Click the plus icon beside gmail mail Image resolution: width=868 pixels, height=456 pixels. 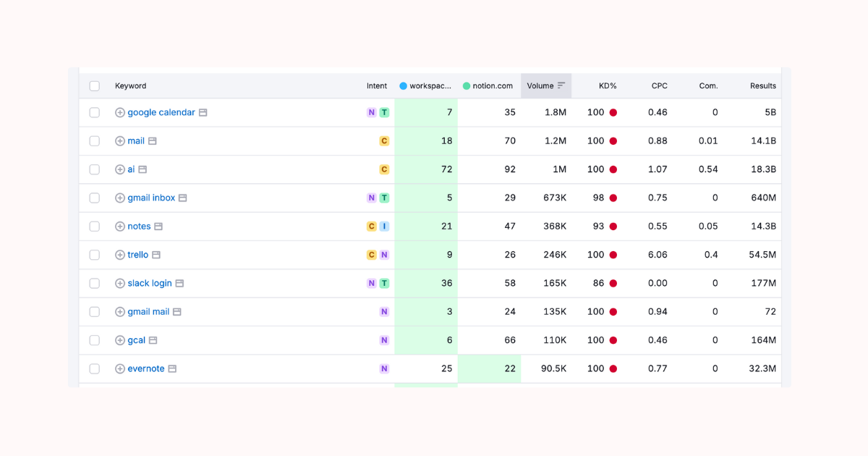click(120, 312)
